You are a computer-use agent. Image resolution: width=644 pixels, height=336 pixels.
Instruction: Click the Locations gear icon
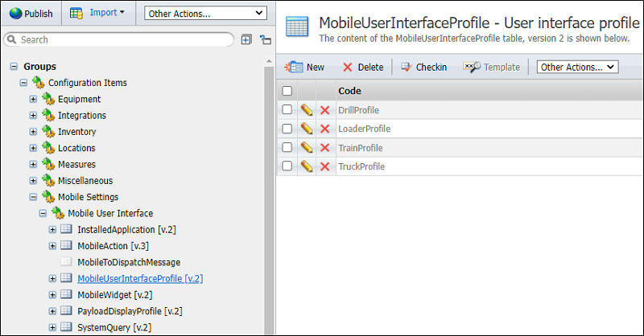pos(48,148)
